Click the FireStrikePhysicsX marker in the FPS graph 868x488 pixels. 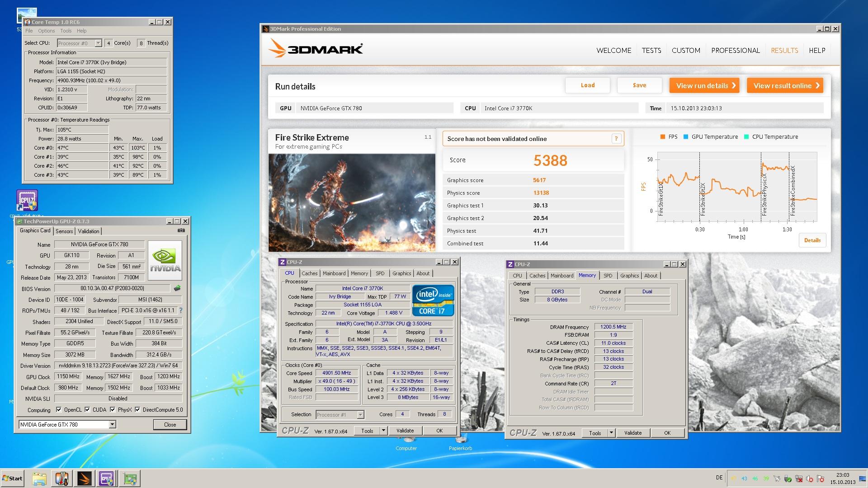pyautogui.click(x=764, y=194)
